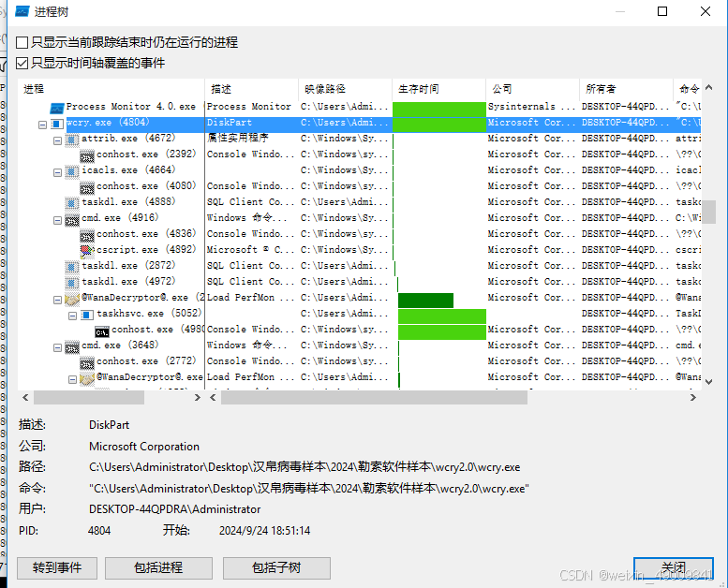Click 'Microsoft ® C...' description of cscript.exe

pos(250,250)
